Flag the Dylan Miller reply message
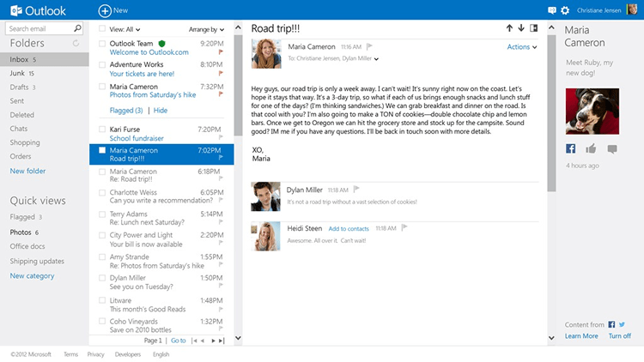The image size is (644, 362). 356,190
